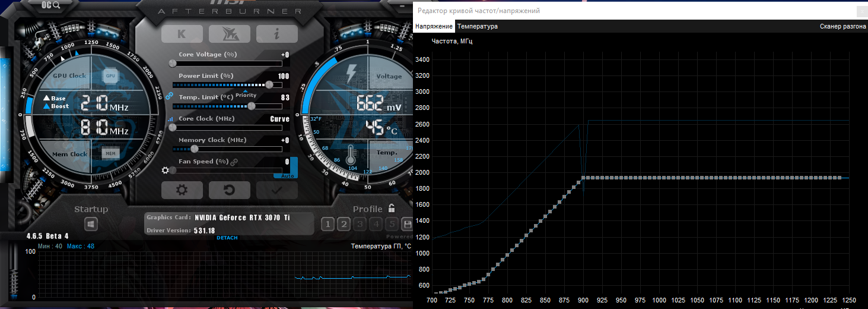Viewport: 868px width, 309px height.
Task: Click Temp. Limit value 83 field
Action: tap(285, 97)
